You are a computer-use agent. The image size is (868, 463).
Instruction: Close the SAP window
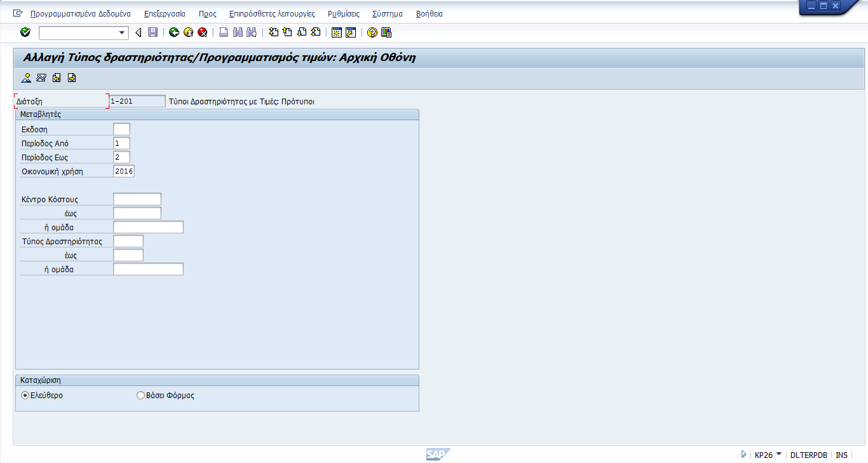tap(835, 6)
